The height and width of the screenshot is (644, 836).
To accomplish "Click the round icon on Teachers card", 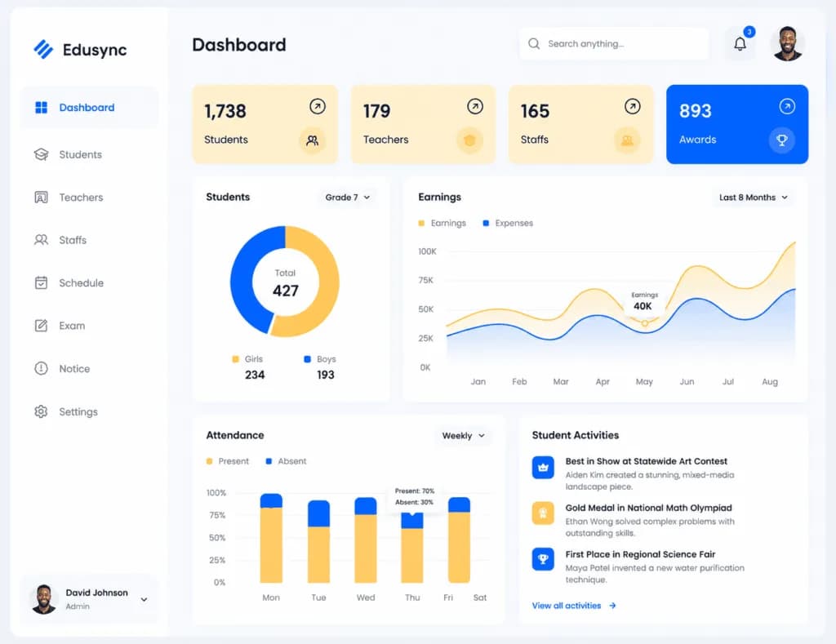I will pyautogui.click(x=469, y=140).
